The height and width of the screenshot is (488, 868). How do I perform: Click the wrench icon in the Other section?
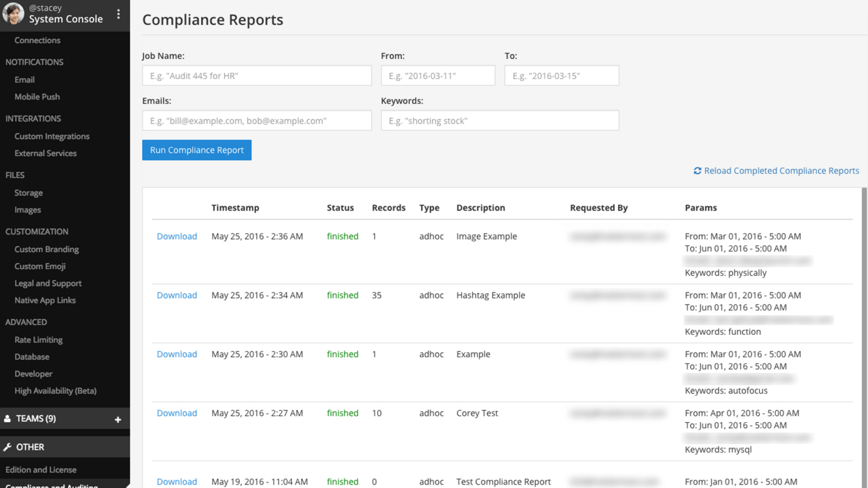coord(7,447)
